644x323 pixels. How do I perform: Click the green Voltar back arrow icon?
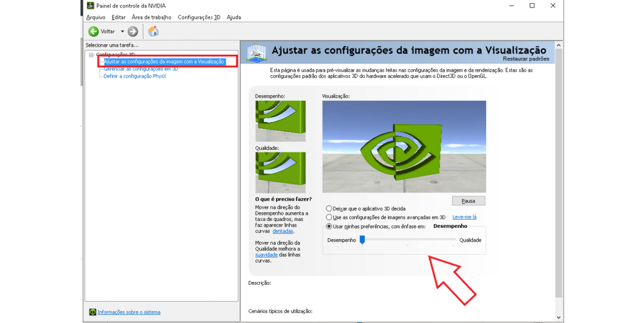(93, 31)
